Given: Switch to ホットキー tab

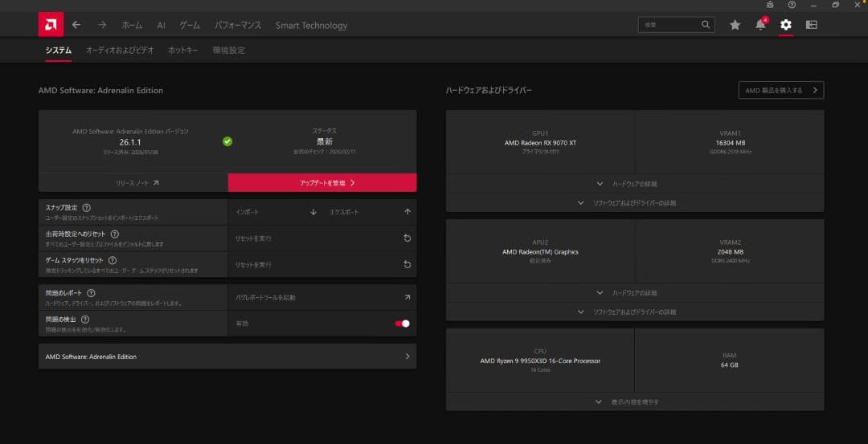Looking at the screenshot, I should (183, 51).
